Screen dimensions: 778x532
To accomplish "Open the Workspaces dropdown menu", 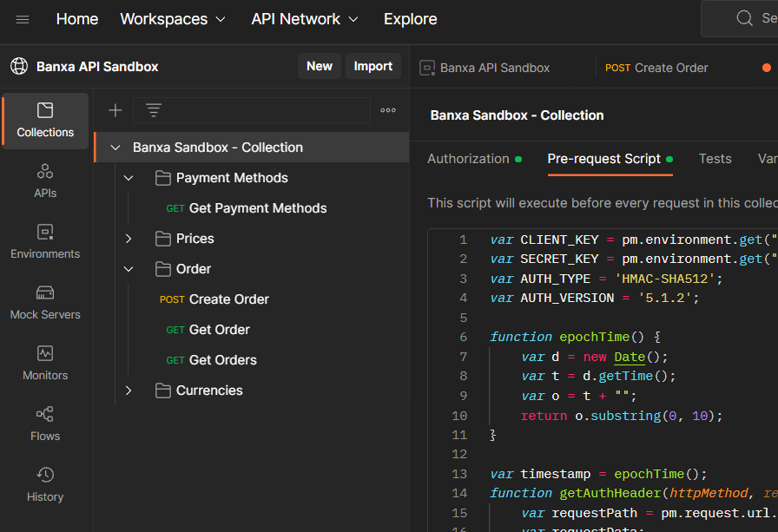I will 173,19.
